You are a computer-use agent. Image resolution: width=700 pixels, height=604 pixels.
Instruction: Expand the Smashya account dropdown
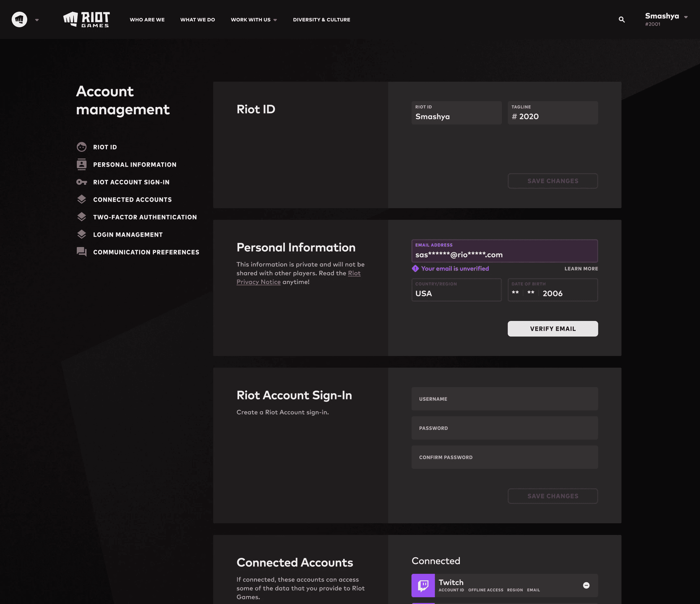(666, 19)
